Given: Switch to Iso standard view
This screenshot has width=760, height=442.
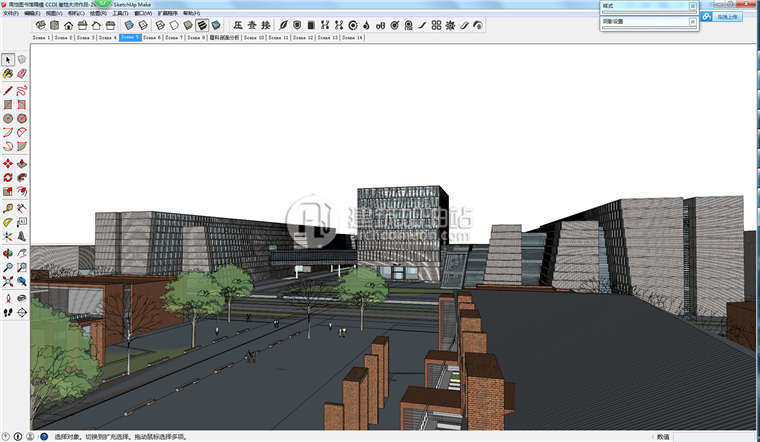Looking at the screenshot, I should 40,25.
